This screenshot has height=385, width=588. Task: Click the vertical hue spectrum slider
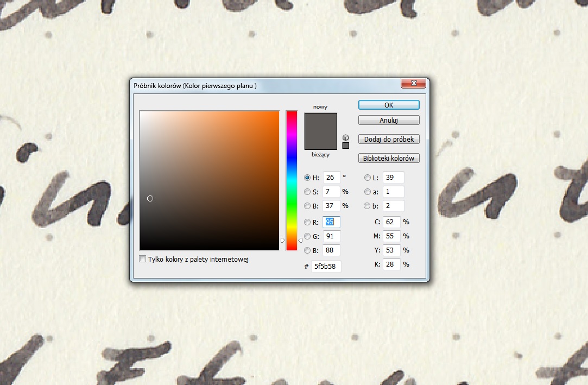[292, 180]
